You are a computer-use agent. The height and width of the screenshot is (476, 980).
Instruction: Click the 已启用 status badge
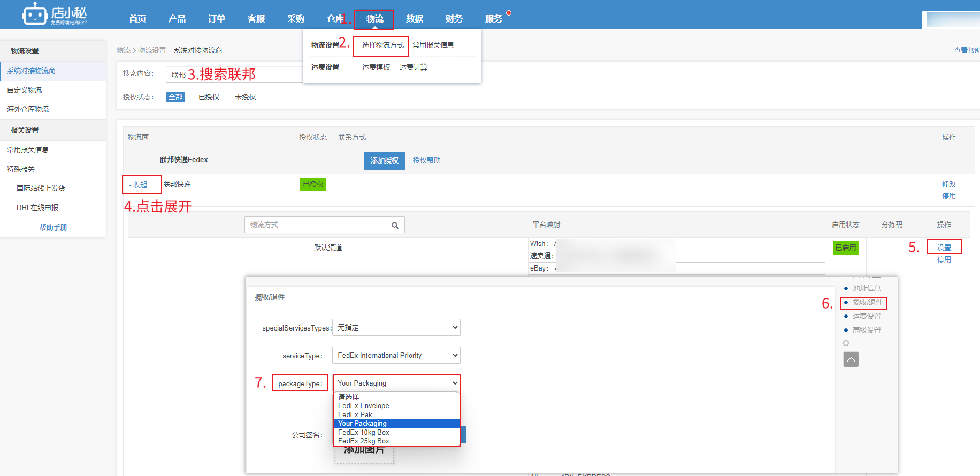(x=846, y=248)
